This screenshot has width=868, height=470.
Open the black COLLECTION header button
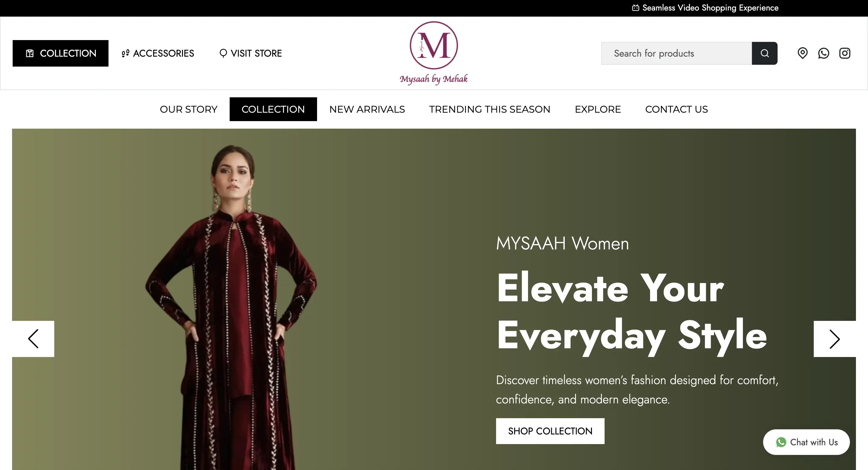(x=61, y=53)
